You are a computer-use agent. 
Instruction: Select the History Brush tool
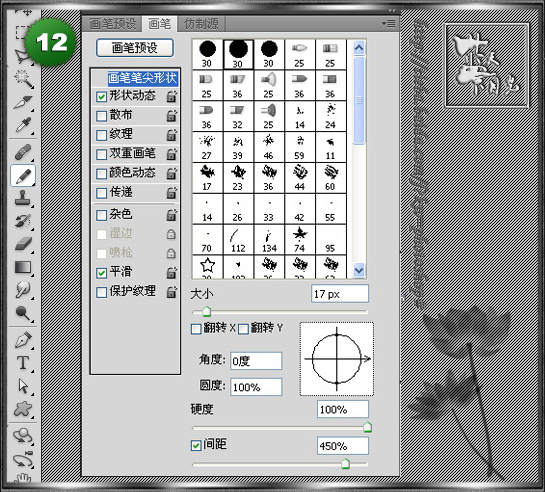click(24, 221)
